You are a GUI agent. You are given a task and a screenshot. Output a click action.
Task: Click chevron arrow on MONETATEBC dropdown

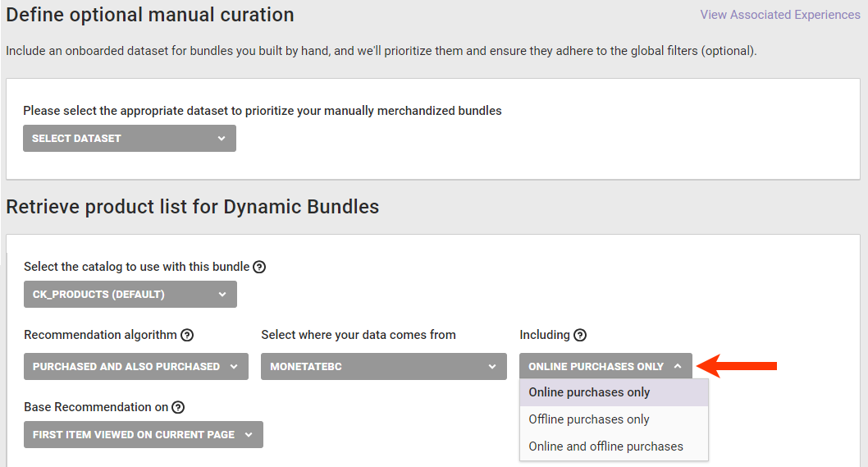492,367
